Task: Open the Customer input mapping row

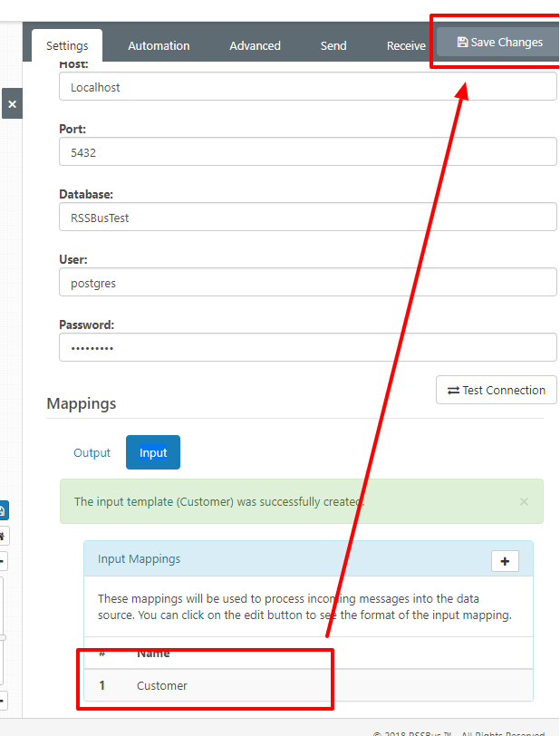Action: (x=308, y=685)
